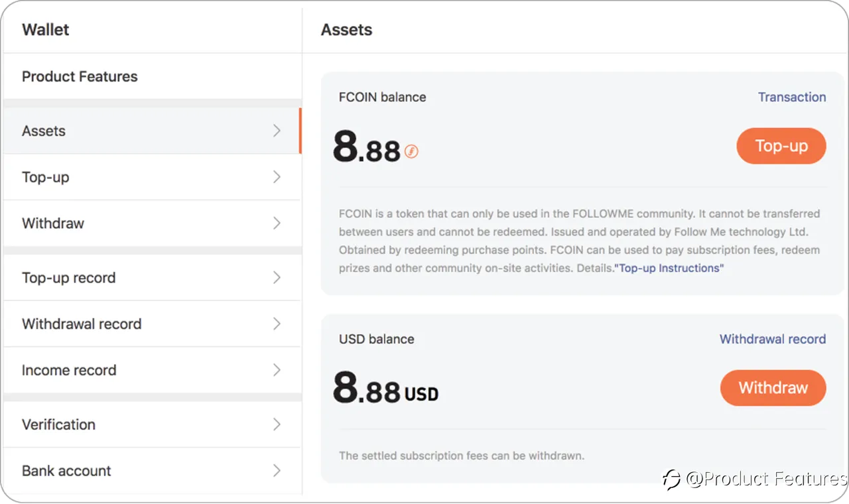Viewport: 849px width, 504px height.
Task: Select Assets in the wallet sidebar
Action: (152, 131)
